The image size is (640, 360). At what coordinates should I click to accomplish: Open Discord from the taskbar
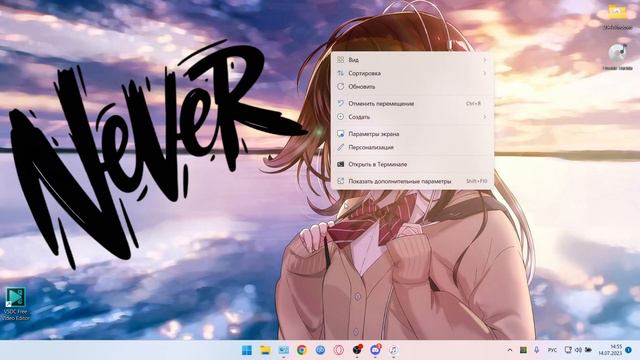click(375, 350)
